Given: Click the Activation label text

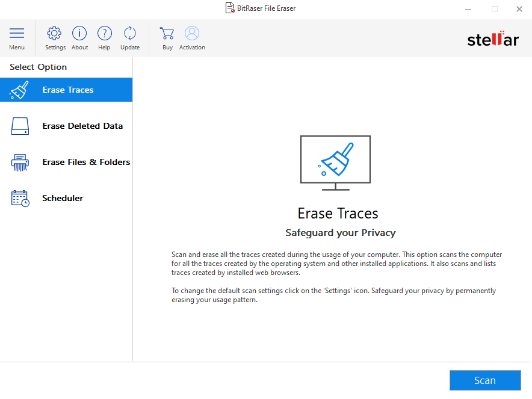Looking at the screenshot, I should [x=192, y=48].
